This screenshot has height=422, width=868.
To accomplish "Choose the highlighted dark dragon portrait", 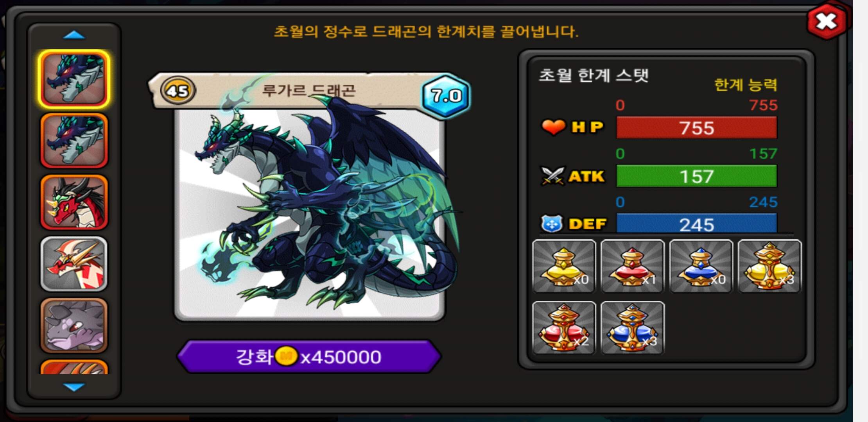I will tap(74, 79).
